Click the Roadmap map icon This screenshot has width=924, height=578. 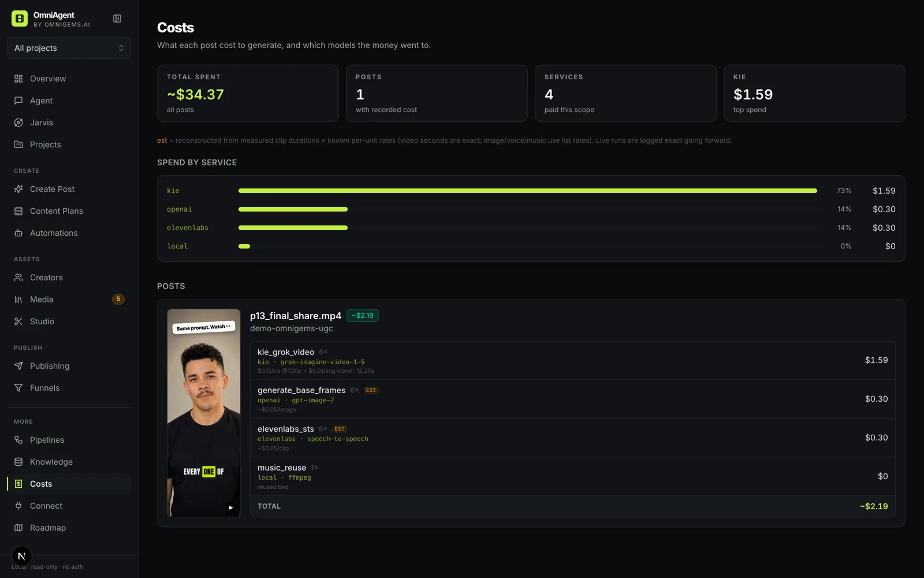pos(18,528)
